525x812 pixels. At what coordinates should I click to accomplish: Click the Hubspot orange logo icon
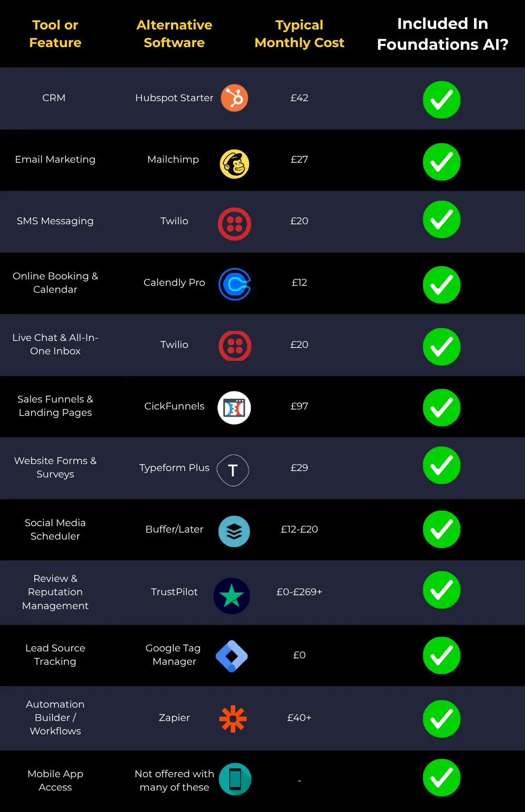click(x=234, y=98)
